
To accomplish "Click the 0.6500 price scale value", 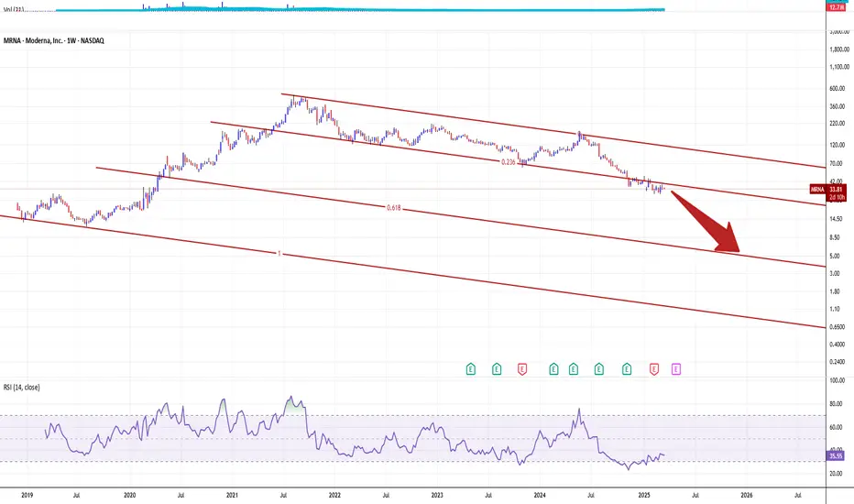I will pyautogui.click(x=838, y=327).
